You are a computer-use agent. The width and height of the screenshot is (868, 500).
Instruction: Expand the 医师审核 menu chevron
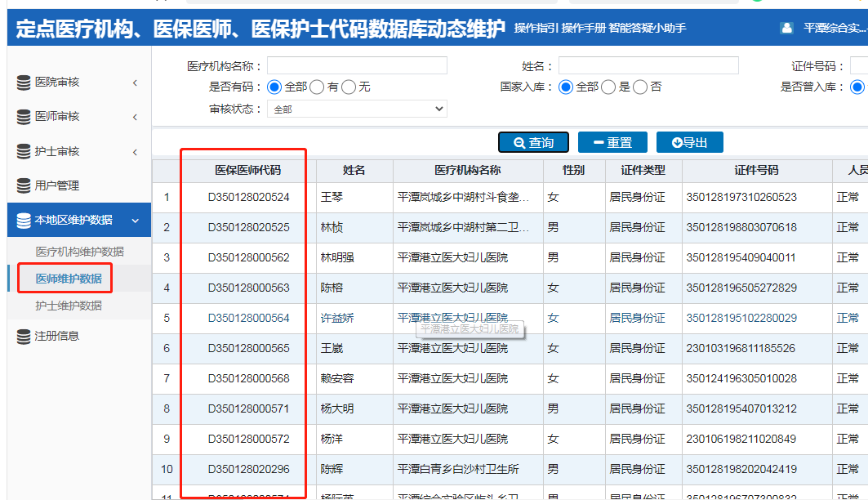(135, 118)
